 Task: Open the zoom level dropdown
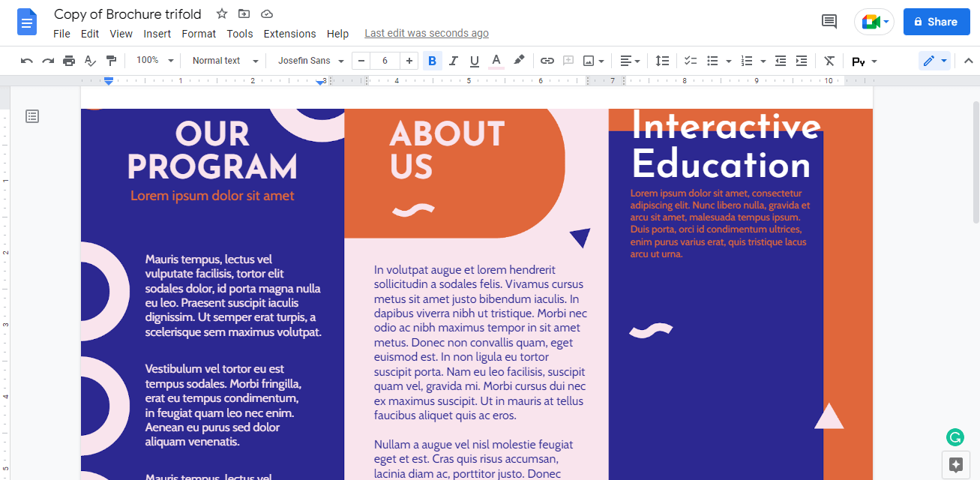pyautogui.click(x=155, y=61)
